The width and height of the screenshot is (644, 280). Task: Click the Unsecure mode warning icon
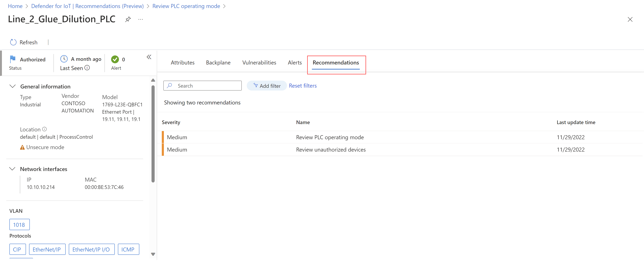click(22, 148)
